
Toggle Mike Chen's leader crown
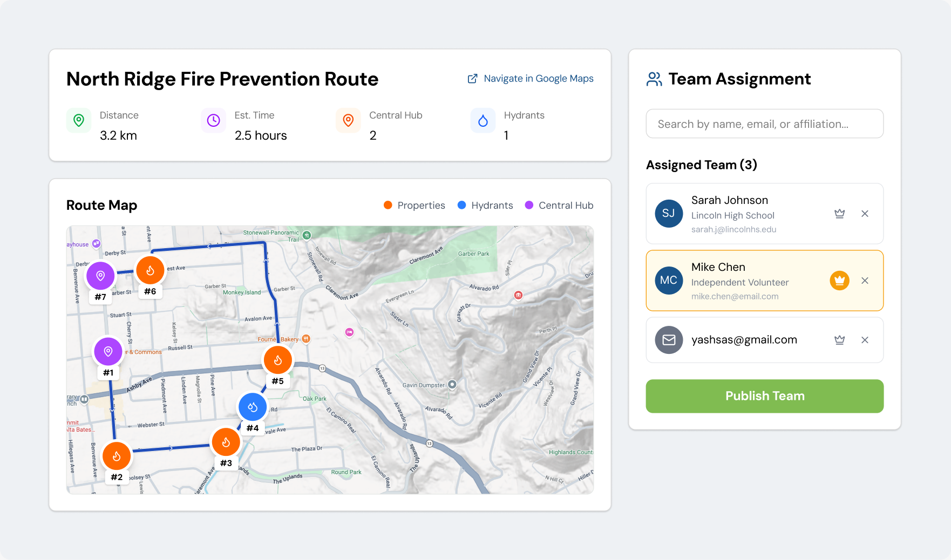[x=839, y=281]
